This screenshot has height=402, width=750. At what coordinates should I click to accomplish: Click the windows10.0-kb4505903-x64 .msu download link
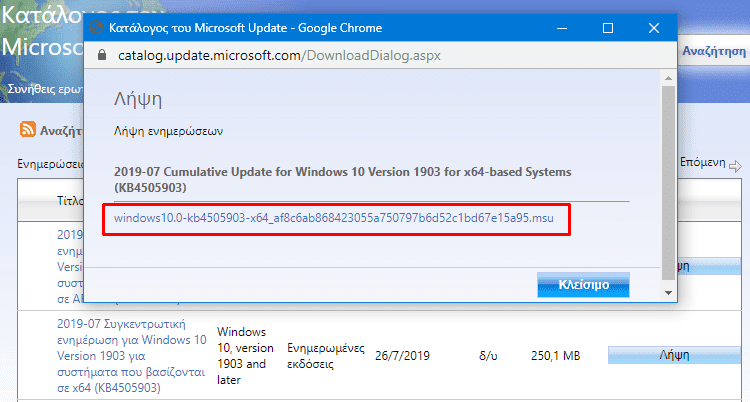333,218
